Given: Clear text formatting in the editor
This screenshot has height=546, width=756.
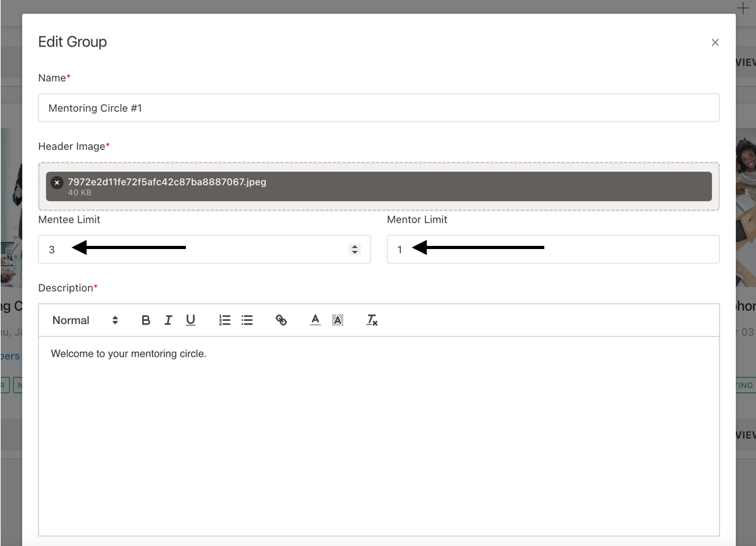Looking at the screenshot, I should pos(372,320).
